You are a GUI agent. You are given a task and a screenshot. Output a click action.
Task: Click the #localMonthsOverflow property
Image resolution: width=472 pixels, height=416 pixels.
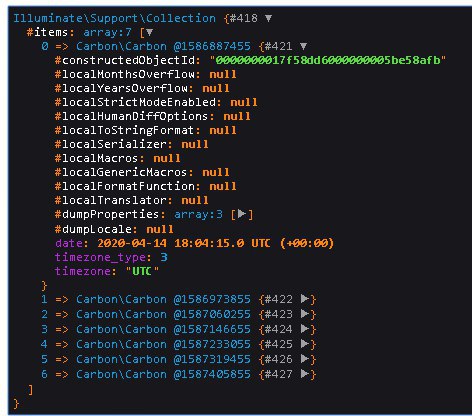[x=125, y=74]
